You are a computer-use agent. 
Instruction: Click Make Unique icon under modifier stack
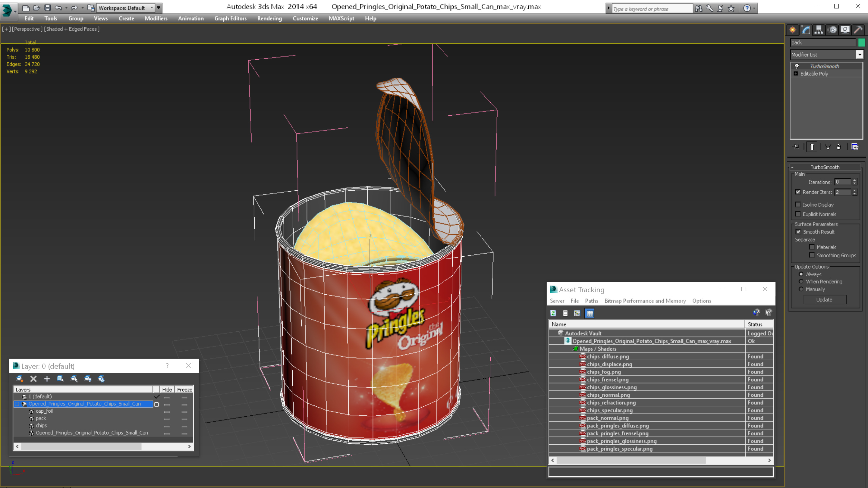click(828, 147)
